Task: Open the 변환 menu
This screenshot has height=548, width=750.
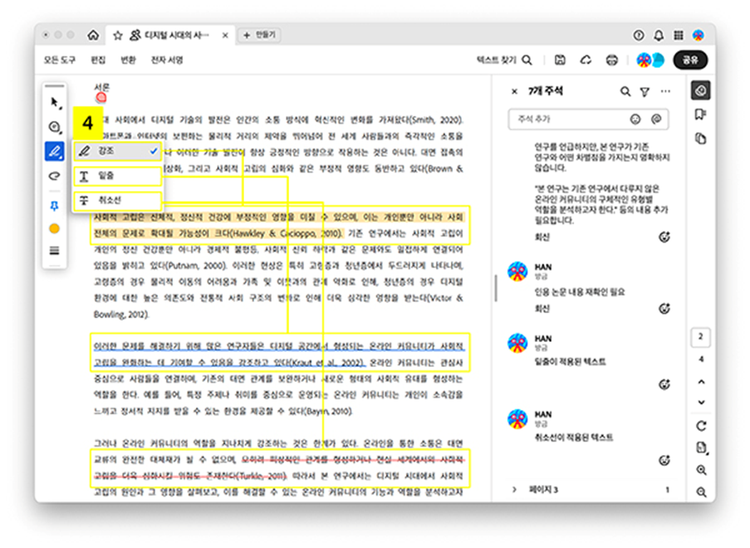Action: (128, 60)
